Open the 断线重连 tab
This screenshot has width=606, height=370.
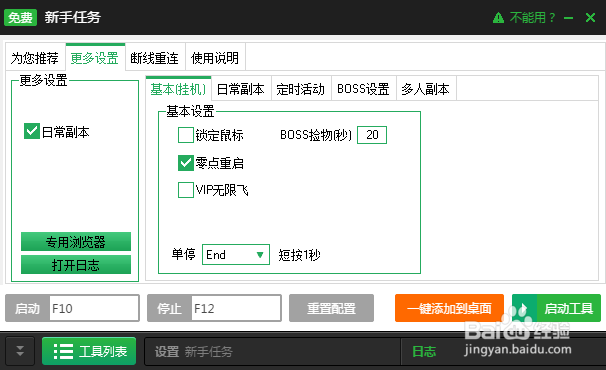click(155, 58)
